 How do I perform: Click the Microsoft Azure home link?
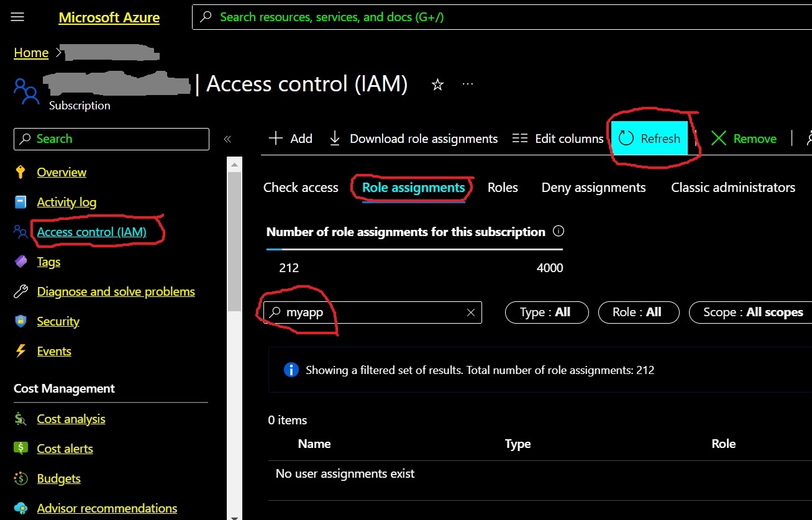(109, 17)
